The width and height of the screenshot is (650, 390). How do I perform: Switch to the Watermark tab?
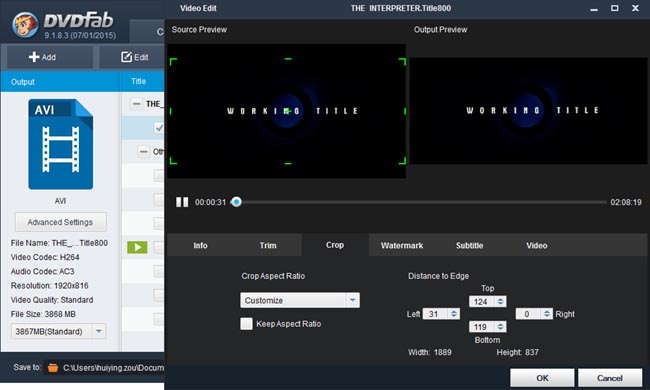pos(402,245)
